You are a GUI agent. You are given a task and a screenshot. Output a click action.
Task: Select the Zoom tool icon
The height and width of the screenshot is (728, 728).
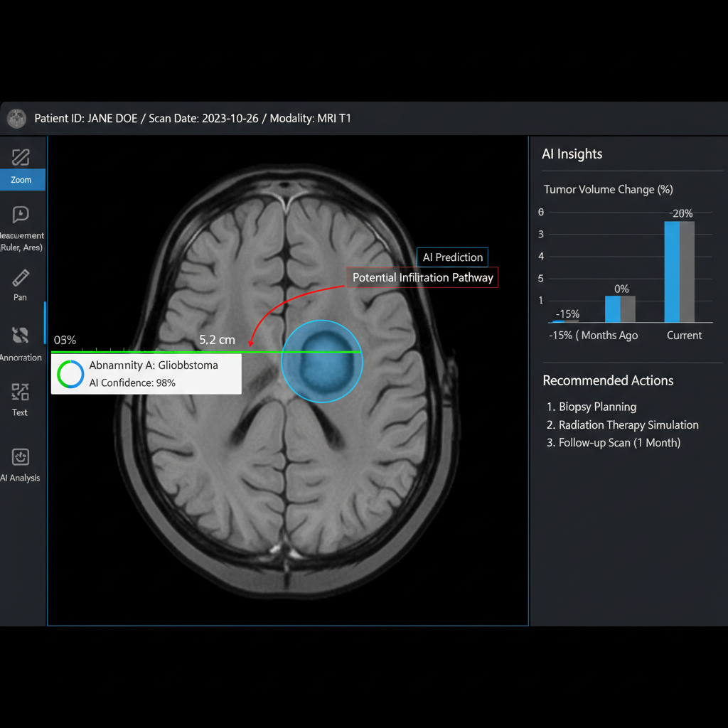point(21,157)
